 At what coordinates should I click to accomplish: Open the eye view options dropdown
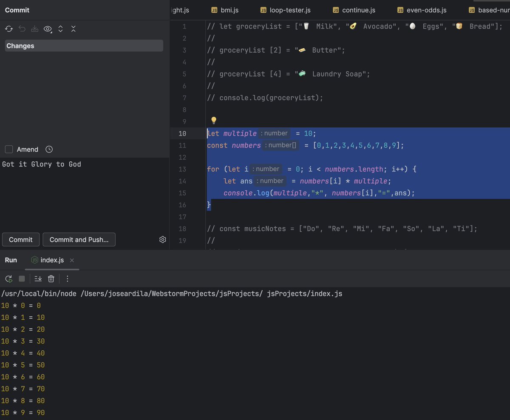point(48,29)
